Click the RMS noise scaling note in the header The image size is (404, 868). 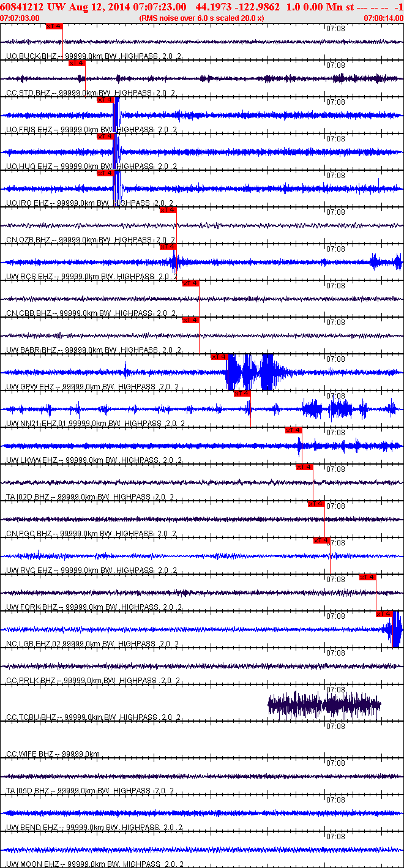201,18
